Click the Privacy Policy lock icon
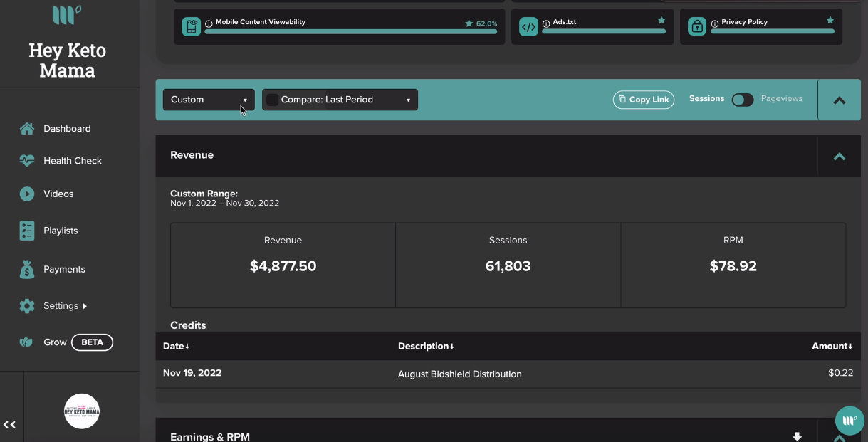 697,27
